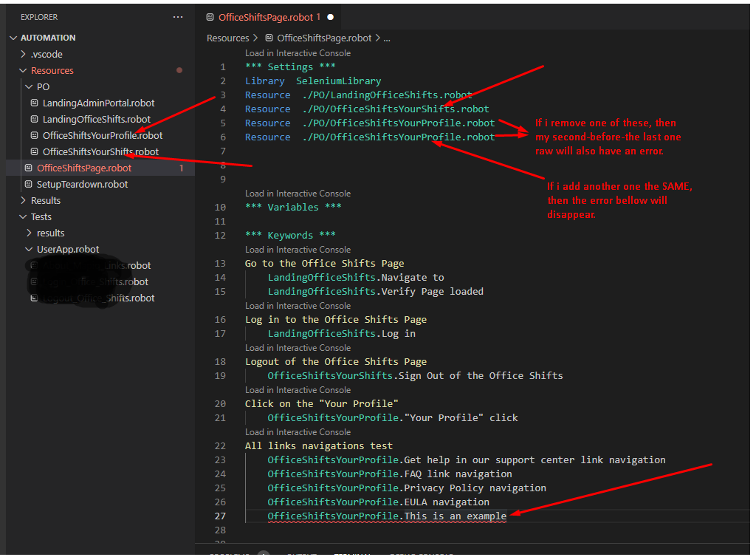The width and height of the screenshot is (756, 557).
Task: Click line number 27 in gutter
Action: tap(220, 516)
